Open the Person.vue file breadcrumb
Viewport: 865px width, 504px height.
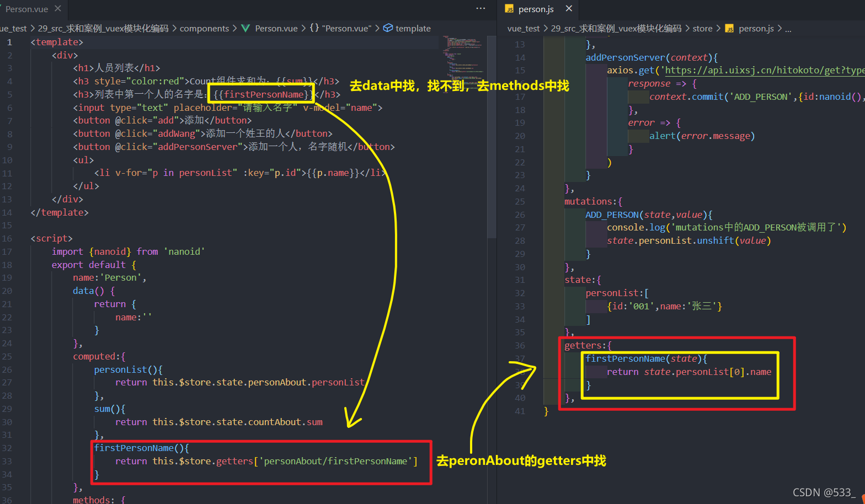(x=276, y=28)
